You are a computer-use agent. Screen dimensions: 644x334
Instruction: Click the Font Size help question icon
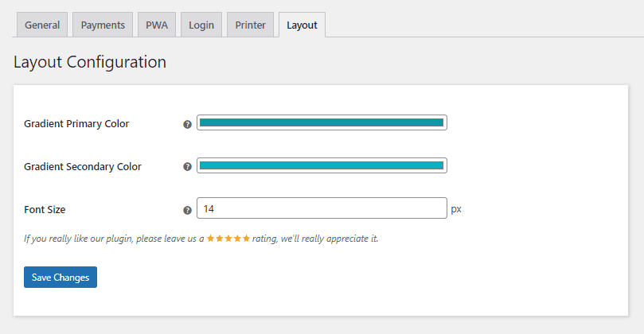pyautogui.click(x=187, y=211)
